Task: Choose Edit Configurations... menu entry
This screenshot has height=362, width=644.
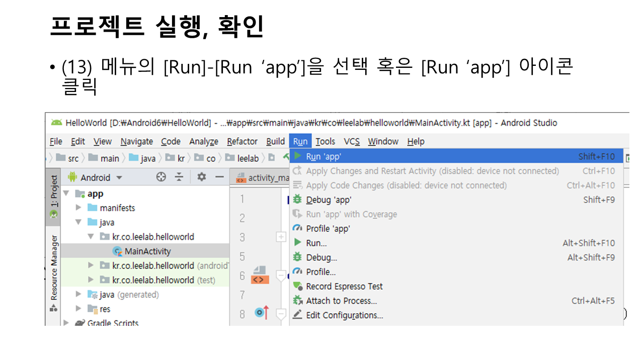Action: coord(344,315)
